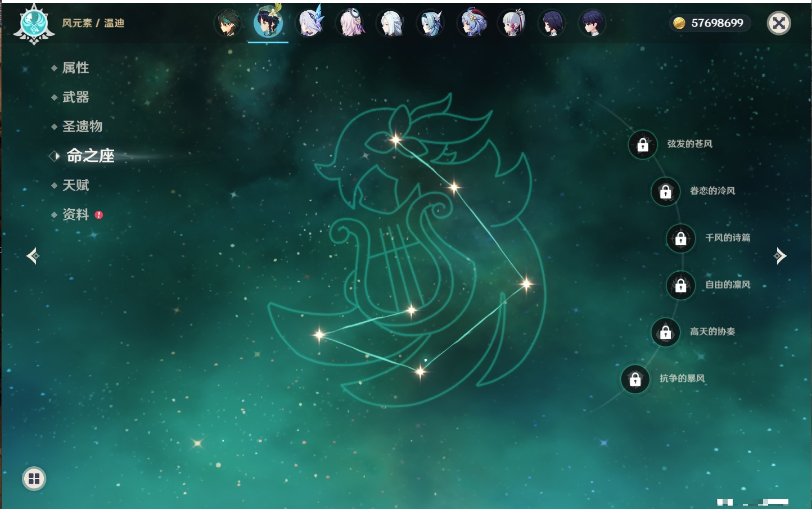Pick the pink-haired character wearing goggles
812x509 pixels.
[350, 24]
